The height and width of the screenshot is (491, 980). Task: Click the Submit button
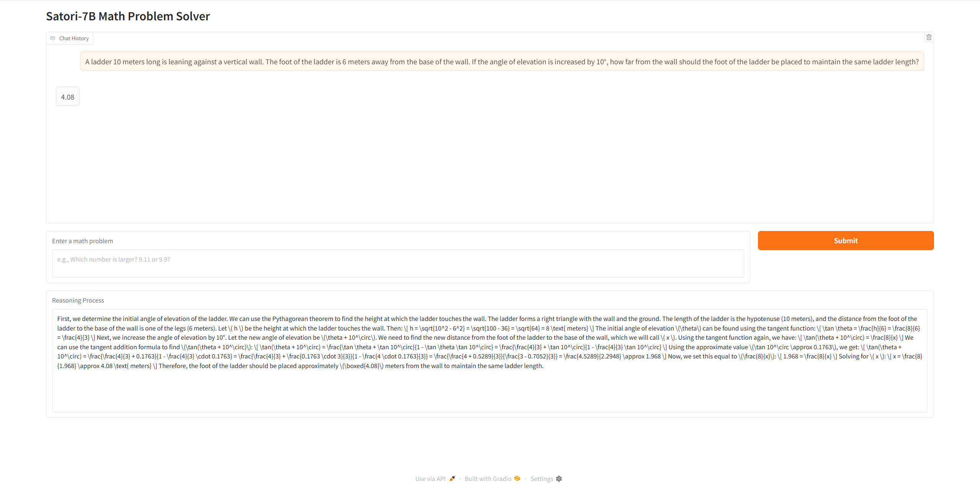(x=846, y=241)
